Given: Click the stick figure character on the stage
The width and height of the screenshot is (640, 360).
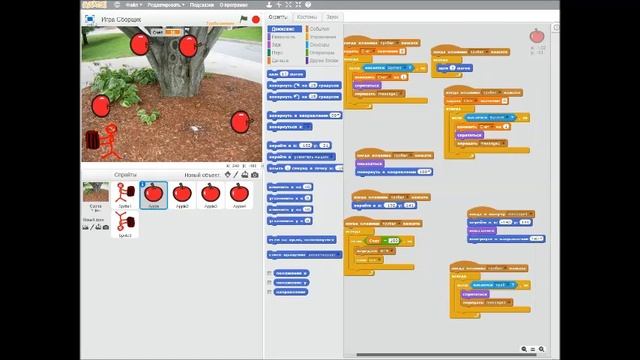Looking at the screenshot, I should [104, 141].
